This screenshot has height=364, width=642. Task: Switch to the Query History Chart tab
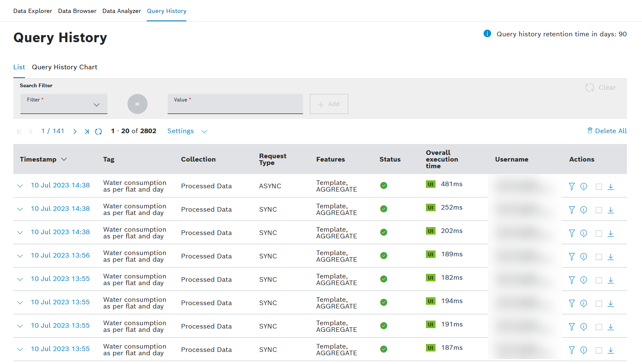64,67
